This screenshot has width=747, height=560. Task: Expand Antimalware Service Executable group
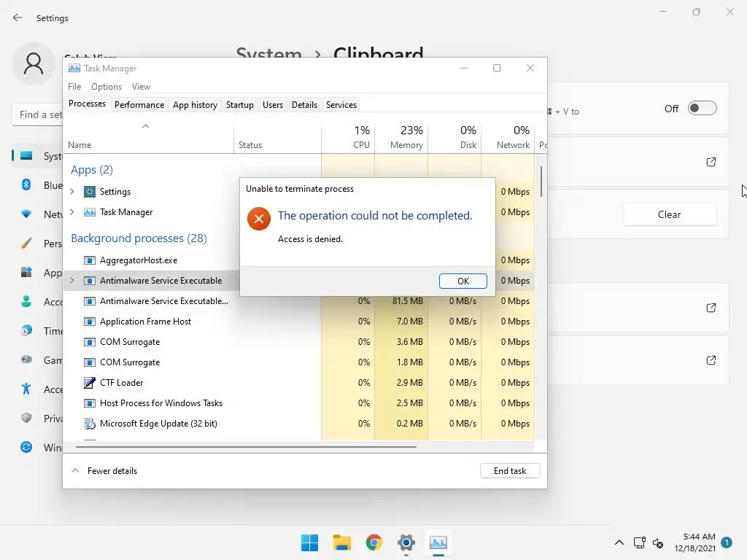tap(72, 281)
